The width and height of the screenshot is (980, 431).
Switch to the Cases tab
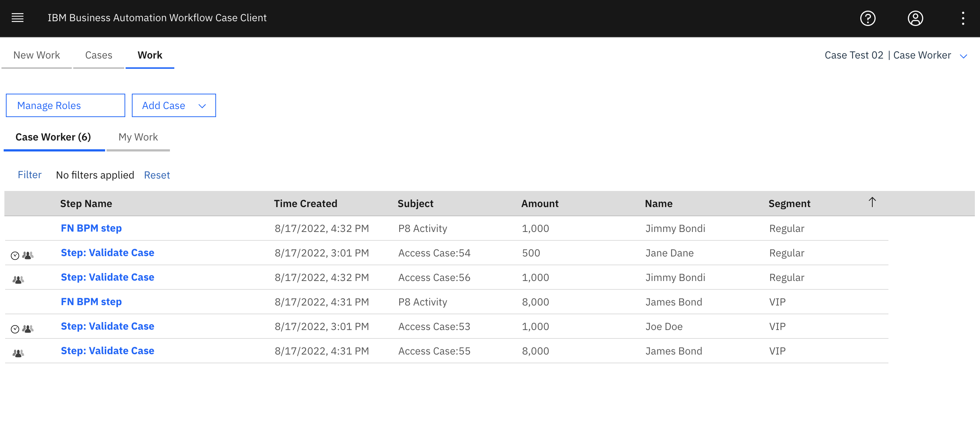[x=99, y=56]
